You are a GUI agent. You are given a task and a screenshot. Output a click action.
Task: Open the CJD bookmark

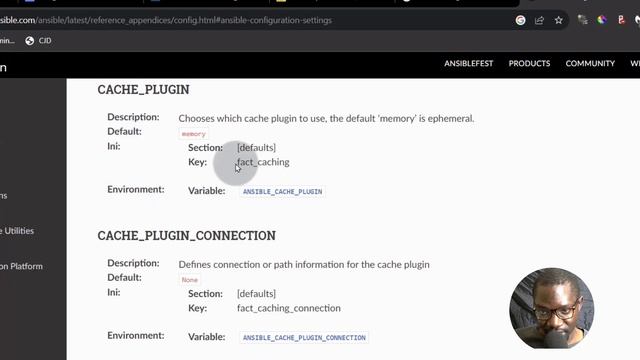(x=38, y=40)
